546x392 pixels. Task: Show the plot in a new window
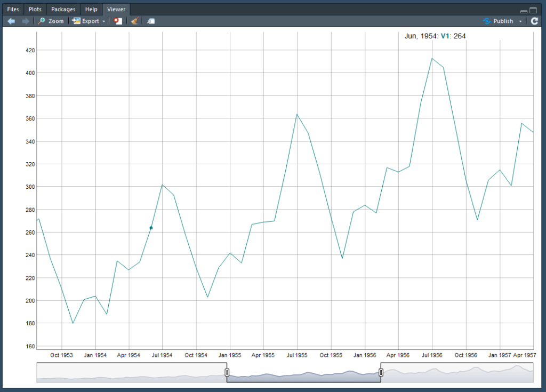tap(150, 21)
